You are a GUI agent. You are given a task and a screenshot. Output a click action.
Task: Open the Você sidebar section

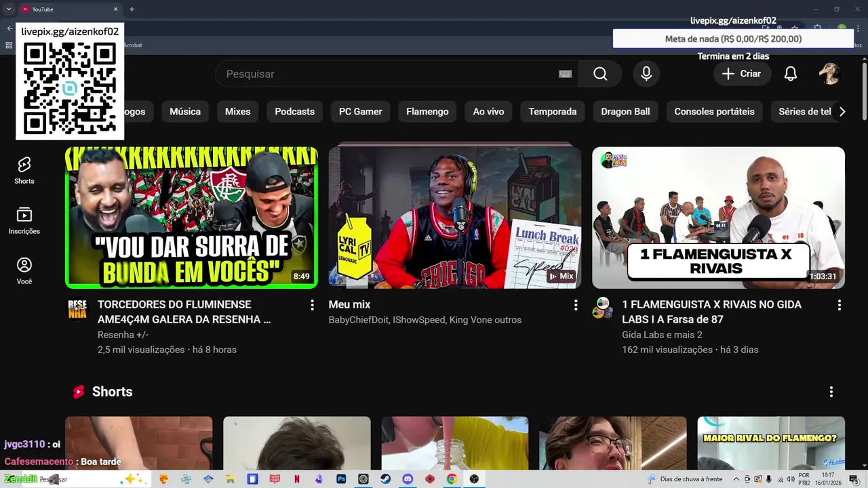24,271
